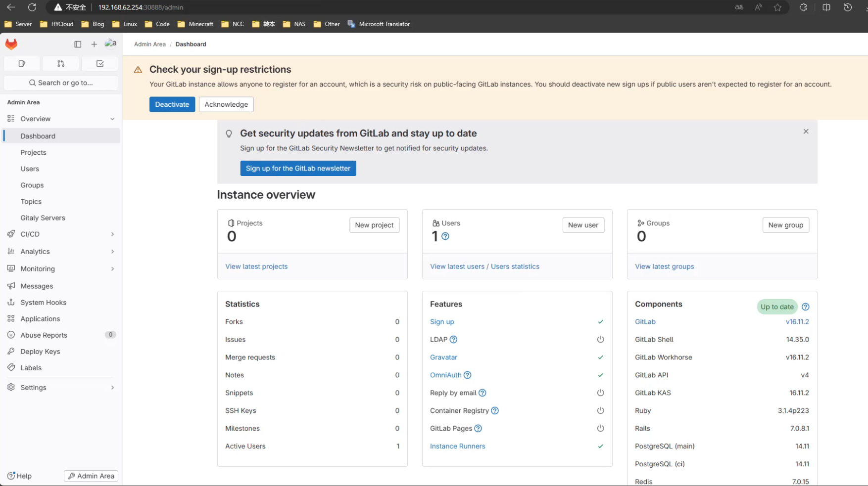
Task: Click the Search or go to field
Action: pyautogui.click(x=61, y=83)
